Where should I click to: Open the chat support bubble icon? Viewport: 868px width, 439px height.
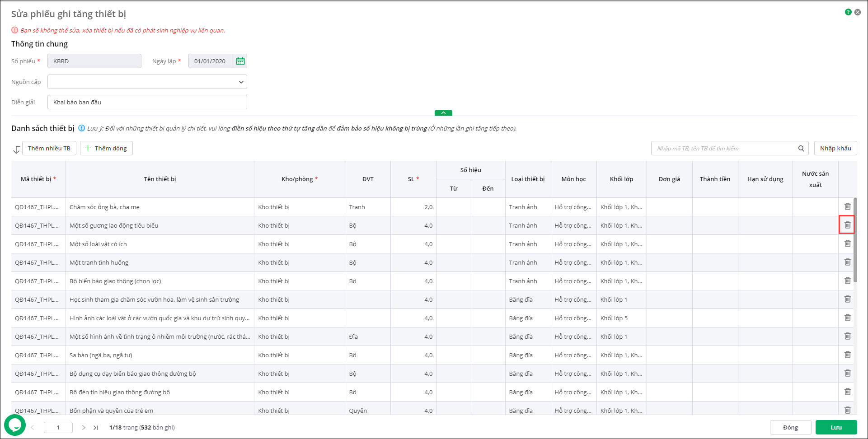point(15,425)
